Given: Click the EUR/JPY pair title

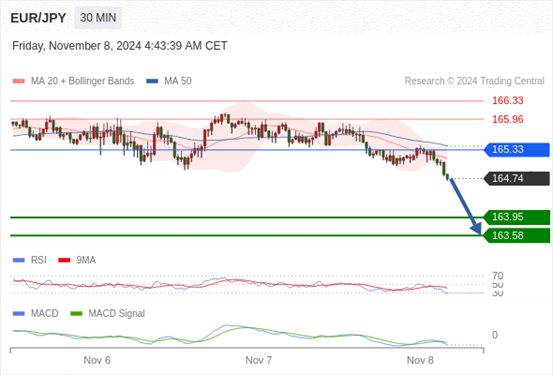Looking at the screenshot, I should [38, 18].
